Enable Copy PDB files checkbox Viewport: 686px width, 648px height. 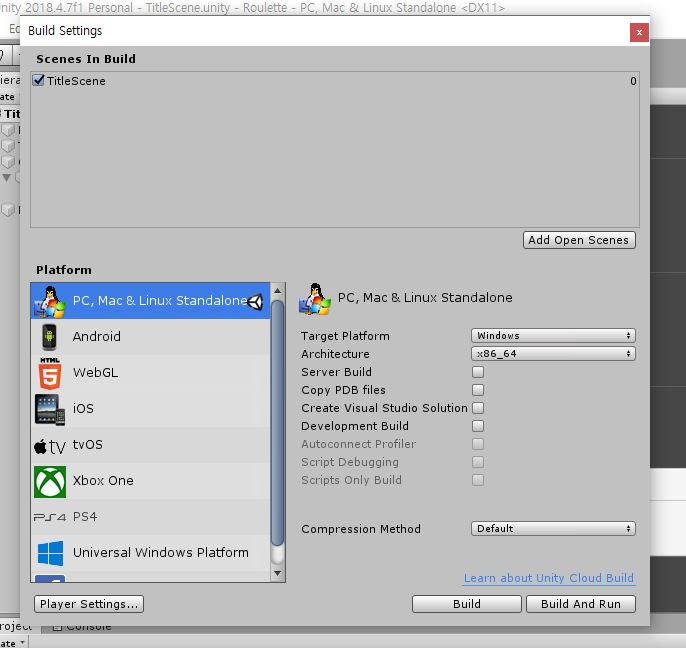click(478, 390)
